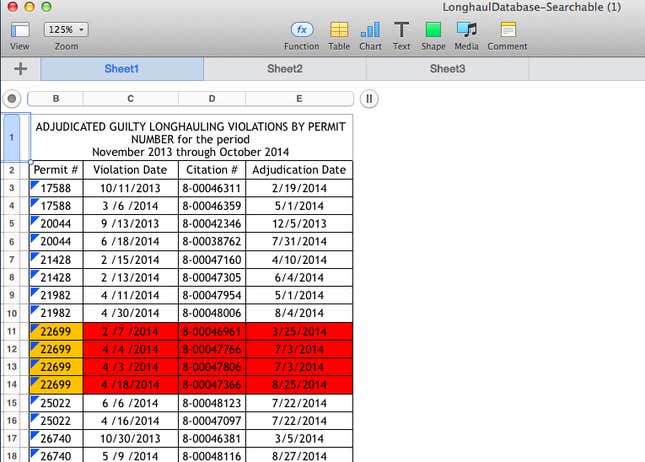
Task: Click red cell with date 8/25/2014
Action: point(299,385)
